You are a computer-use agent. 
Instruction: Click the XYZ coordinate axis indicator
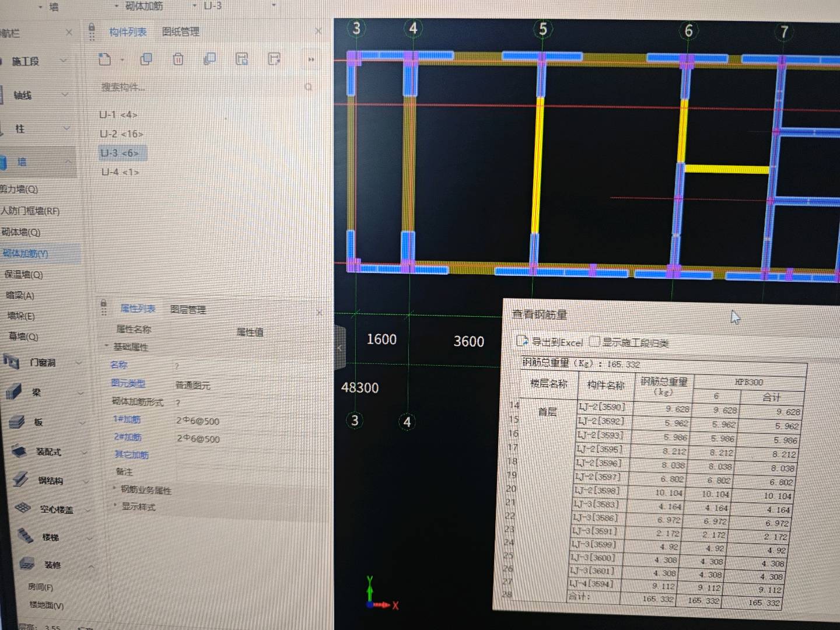click(381, 594)
